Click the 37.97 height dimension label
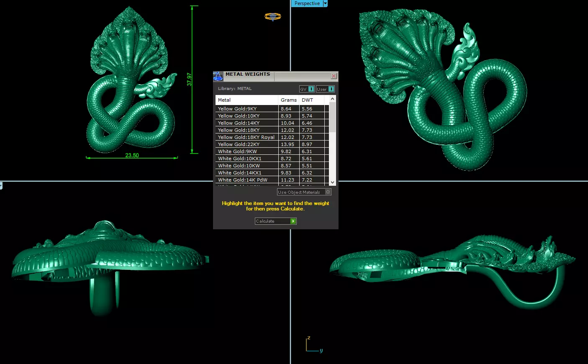This screenshot has width=588, height=364. click(189, 79)
